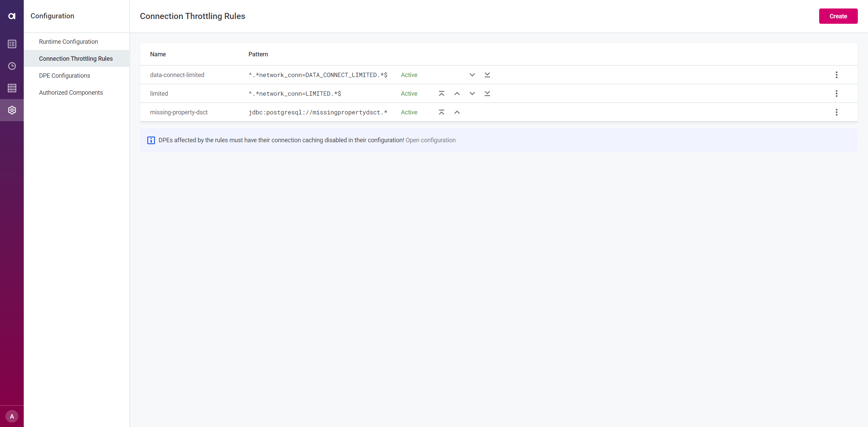Open the clock history sidebar icon
Screen dimensions: 868x427
coord(12,66)
